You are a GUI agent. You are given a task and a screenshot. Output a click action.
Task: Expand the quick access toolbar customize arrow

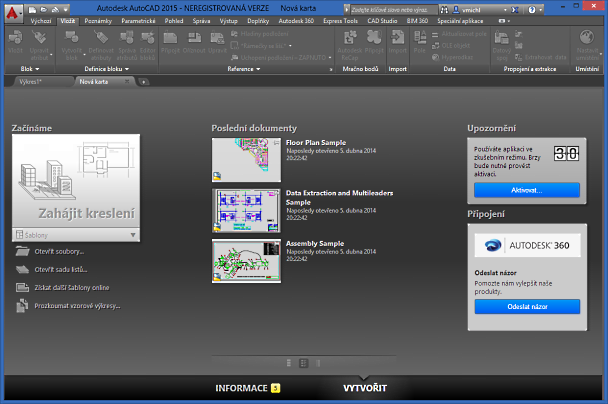pyautogui.click(x=66, y=9)
